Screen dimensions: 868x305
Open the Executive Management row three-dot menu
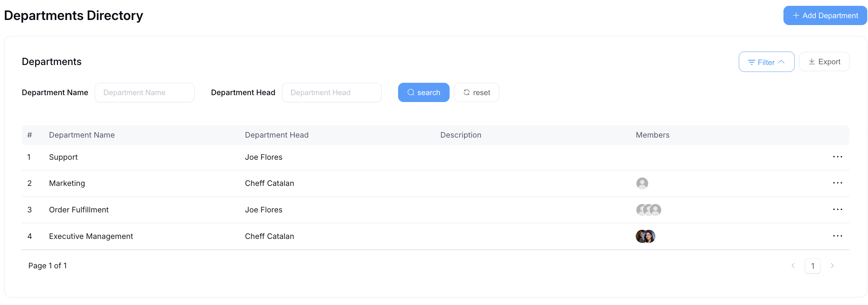(x=838, y=236)
